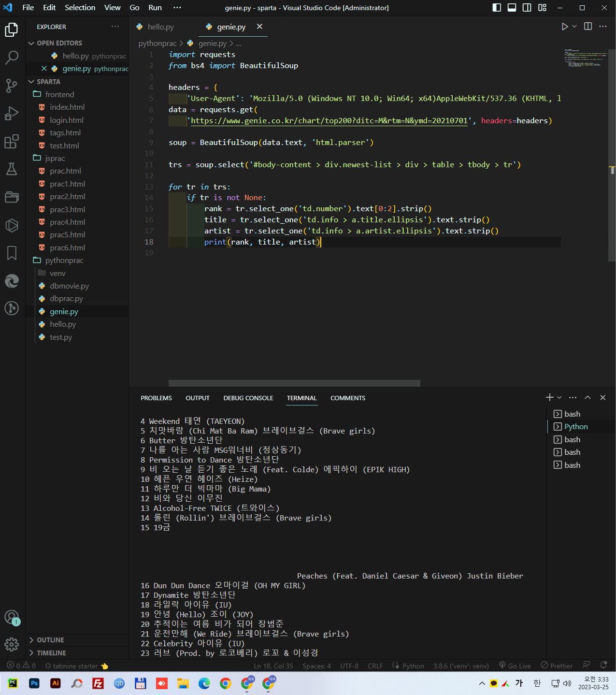Image resolution: width=616 pixels, height=695 pixels.
Task: Expand the OUTLINE section
Action: coord(77,640)
